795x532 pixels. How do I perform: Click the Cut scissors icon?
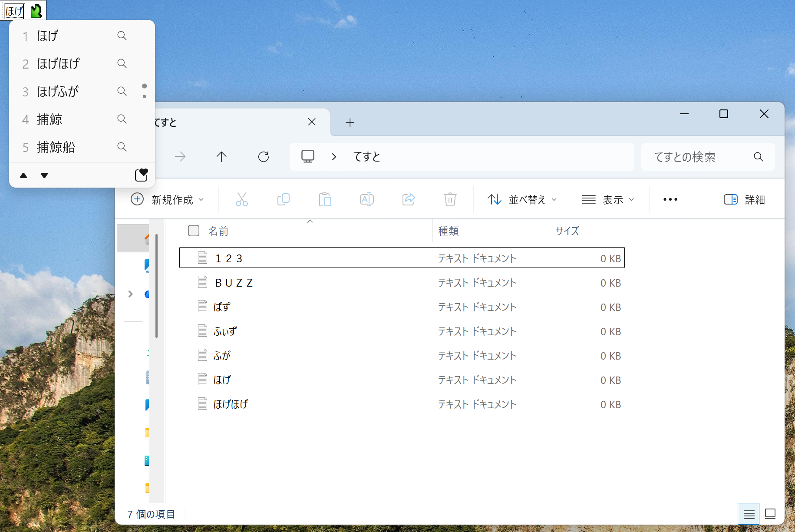pyautogui.click(x=242, y=199)
